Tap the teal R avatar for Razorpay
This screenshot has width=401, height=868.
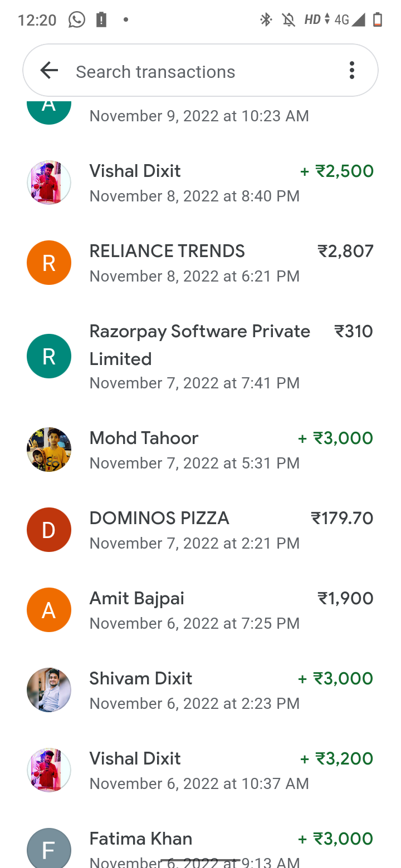(x=49, y=356)
